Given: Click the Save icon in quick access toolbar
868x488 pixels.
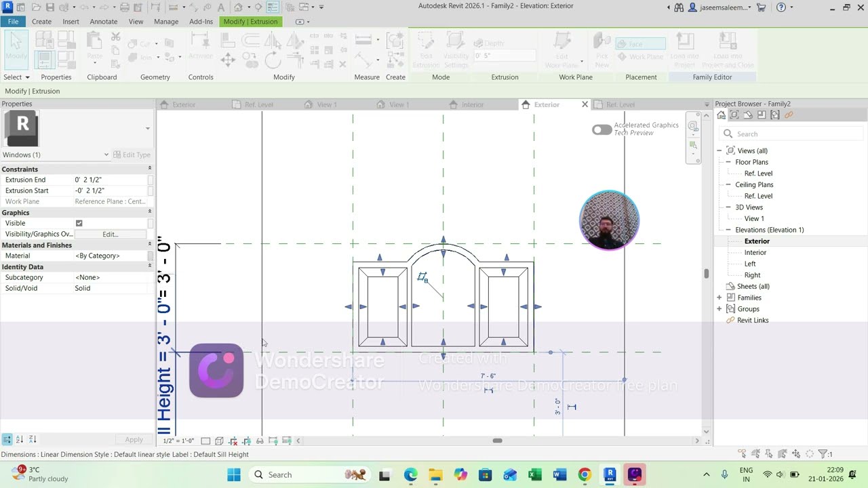Looking at the screenshot, I should coord(50,7).
